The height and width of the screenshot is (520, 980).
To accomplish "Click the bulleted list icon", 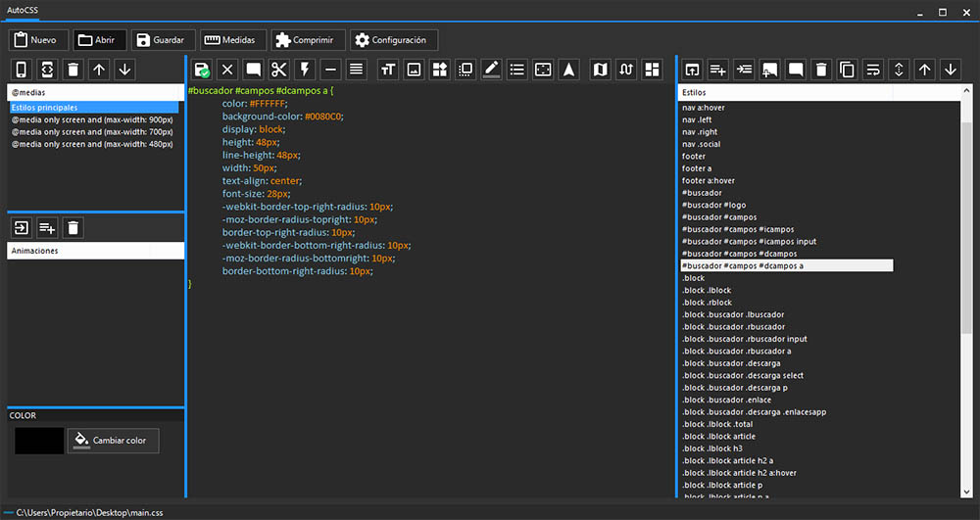I will 516,70.
